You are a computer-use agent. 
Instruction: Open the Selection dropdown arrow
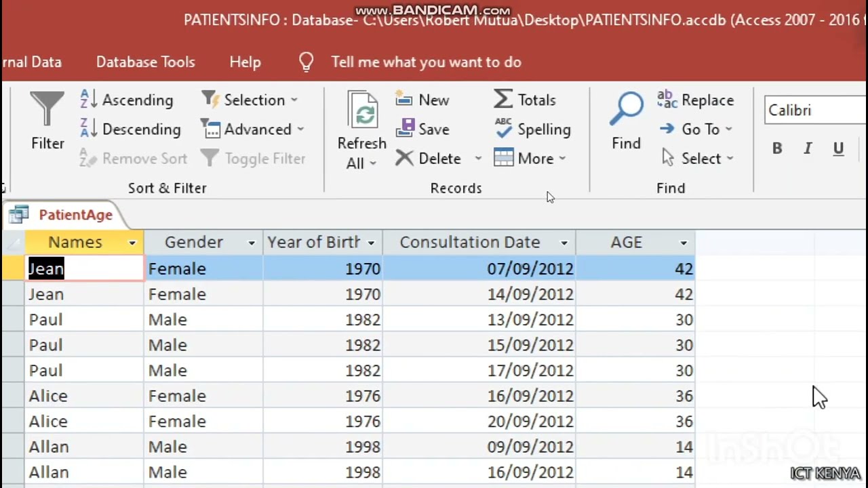click(294, 100)
